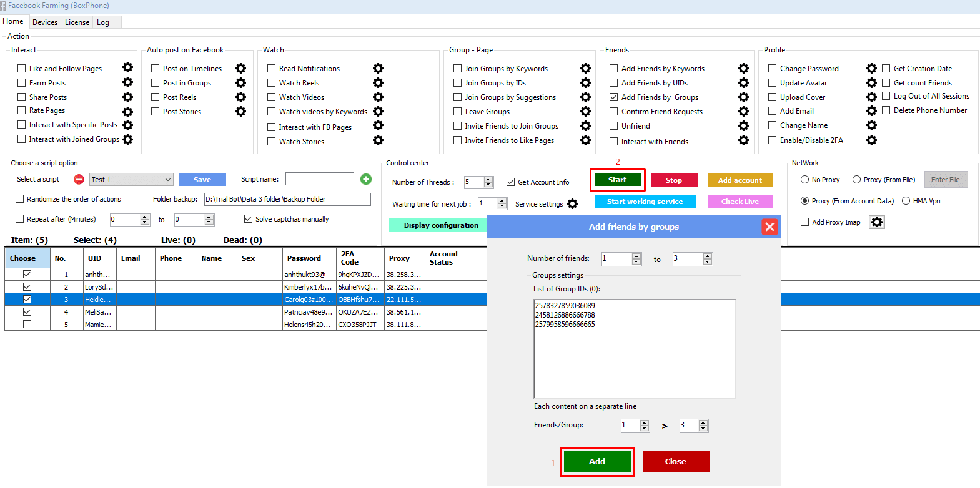Enable Randomize the order of actions
Viewport: 980px width, 488px height.
(x=19, y=198)
